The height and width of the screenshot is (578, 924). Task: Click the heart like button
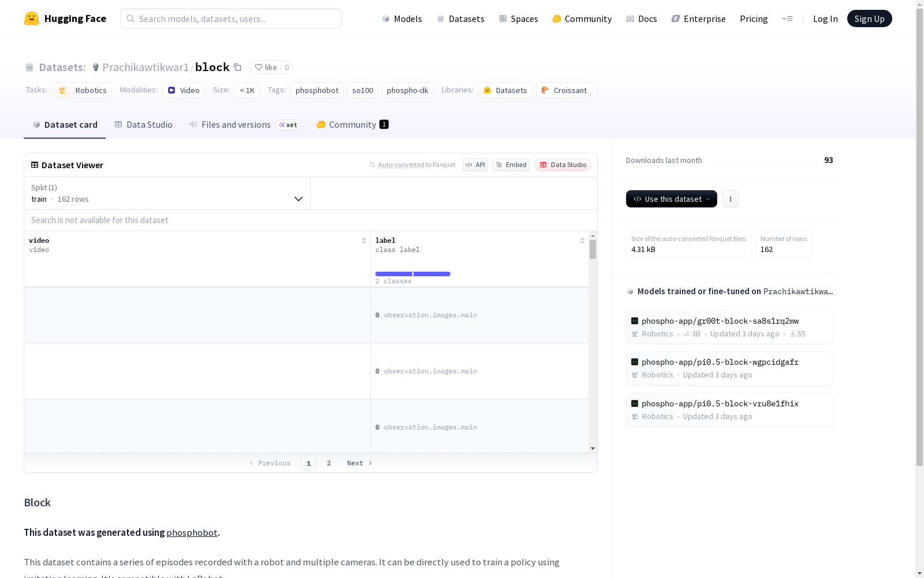pyautogui.click(x=266, y=67)
